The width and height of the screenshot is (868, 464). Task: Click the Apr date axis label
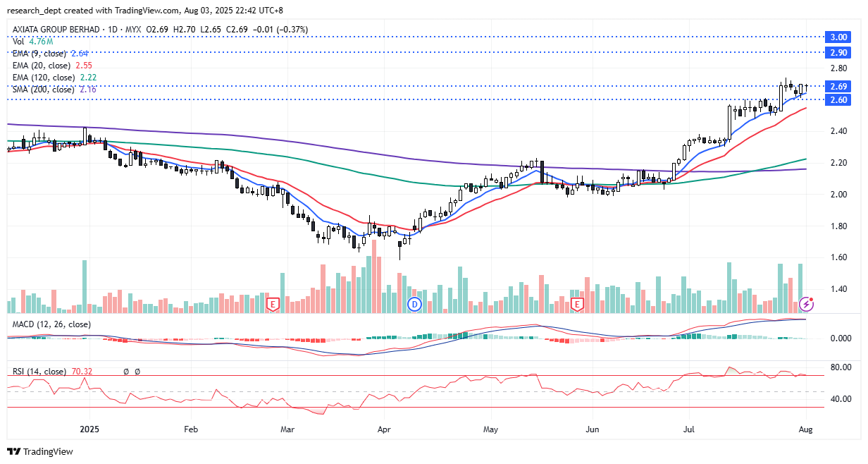[x=384, y=429]
